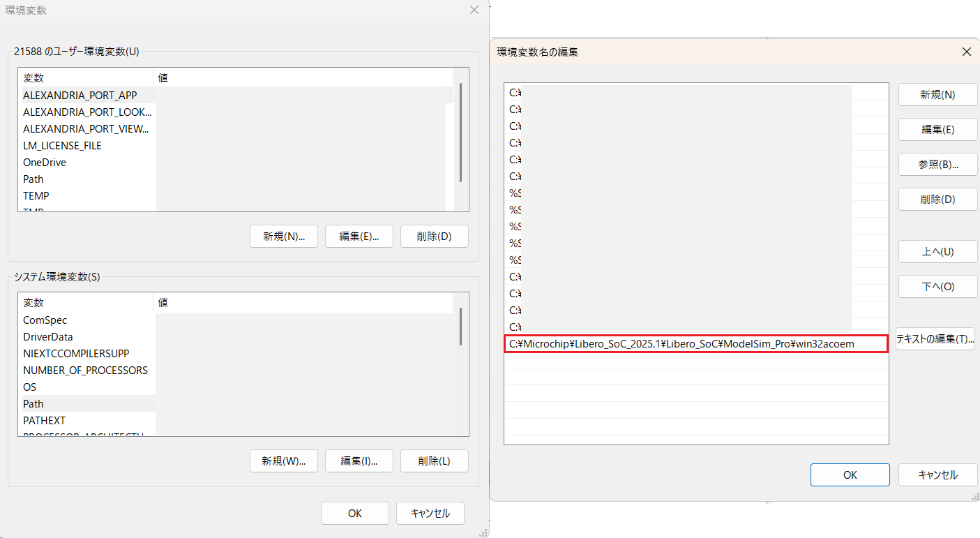Image resolution: width=980 pixels, height=538 pixels.
Task: Click 新規(N)... under user variables
Action: [x=284, y=236]
